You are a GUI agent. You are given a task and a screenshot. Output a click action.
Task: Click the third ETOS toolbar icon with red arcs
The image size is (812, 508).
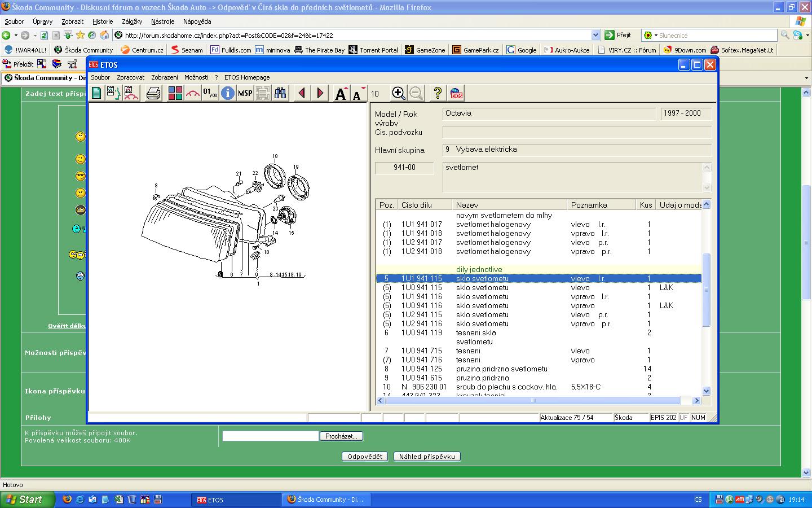[x=131, y=93]
